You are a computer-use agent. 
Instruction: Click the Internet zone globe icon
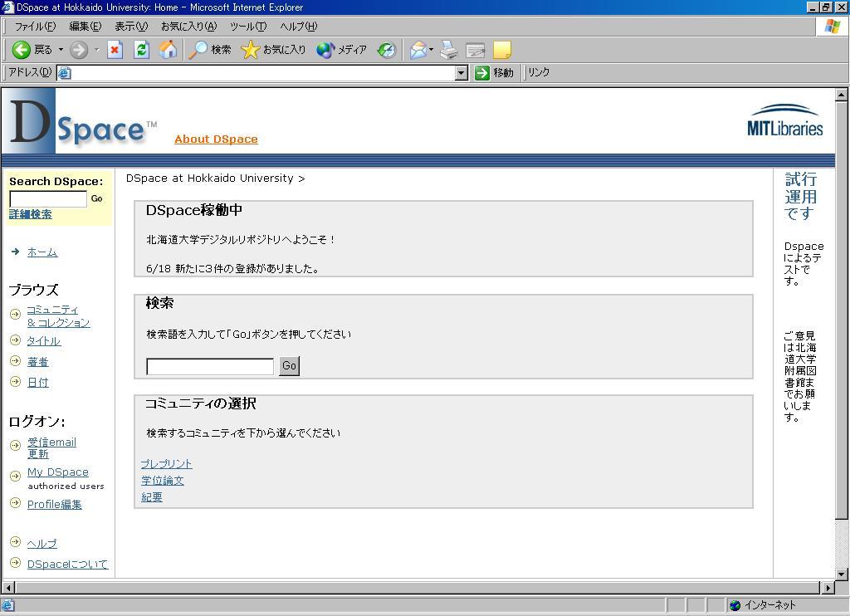click(x=735, y=605)
